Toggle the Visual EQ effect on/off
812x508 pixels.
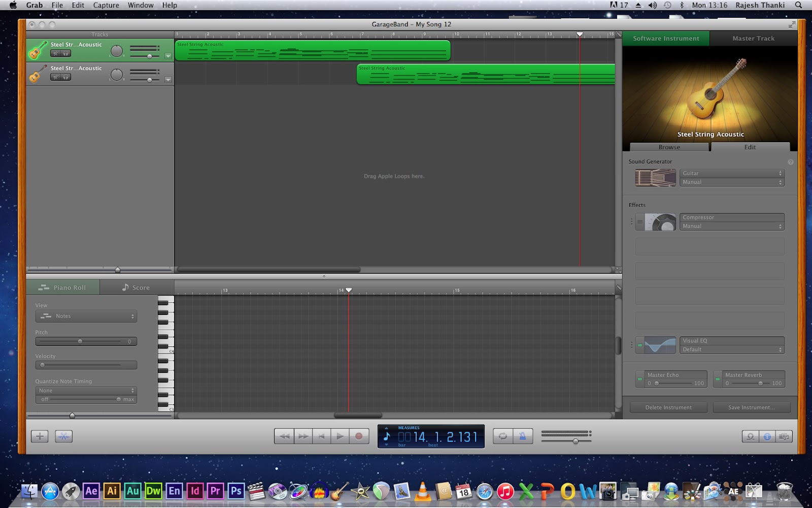[x=640, y=345]
